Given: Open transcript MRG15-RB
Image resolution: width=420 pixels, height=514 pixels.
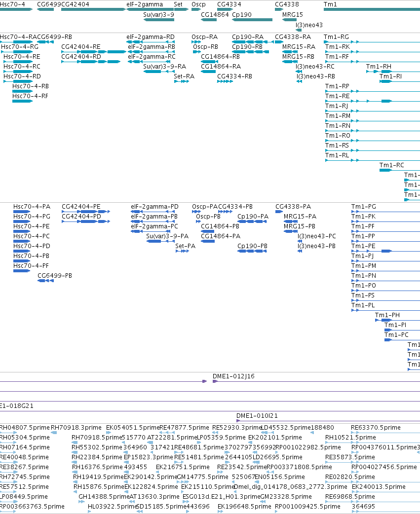Looking at the screenshot, I should [299, 56].
